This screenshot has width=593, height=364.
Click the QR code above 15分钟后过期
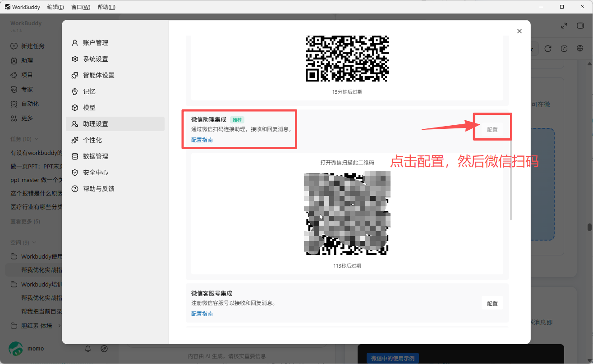click(347, 59)
